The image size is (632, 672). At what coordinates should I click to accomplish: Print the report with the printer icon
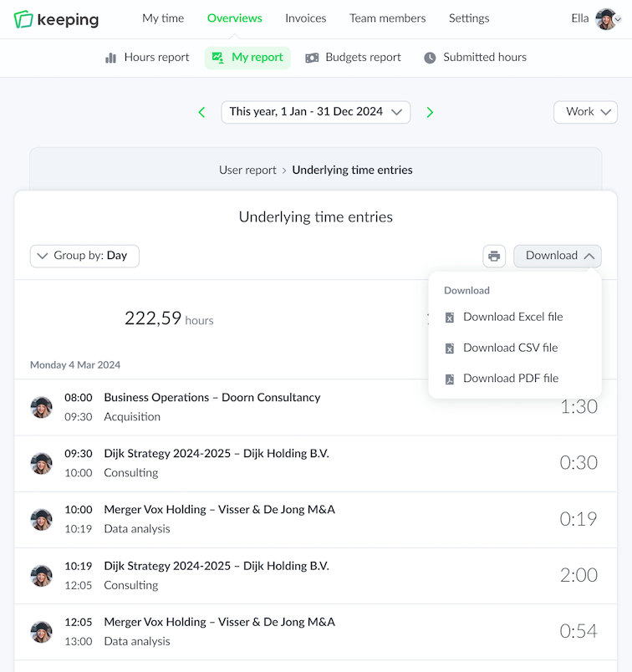[x=494, y=257]
